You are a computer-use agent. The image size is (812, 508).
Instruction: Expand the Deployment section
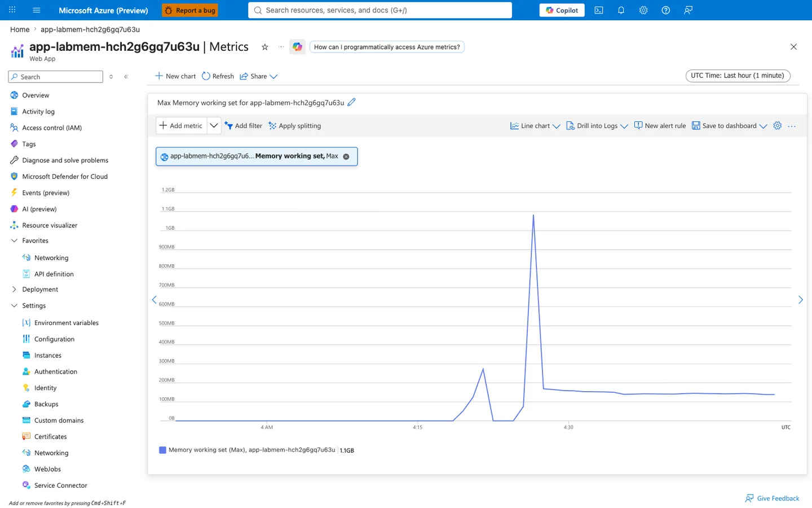click(14, 290)
